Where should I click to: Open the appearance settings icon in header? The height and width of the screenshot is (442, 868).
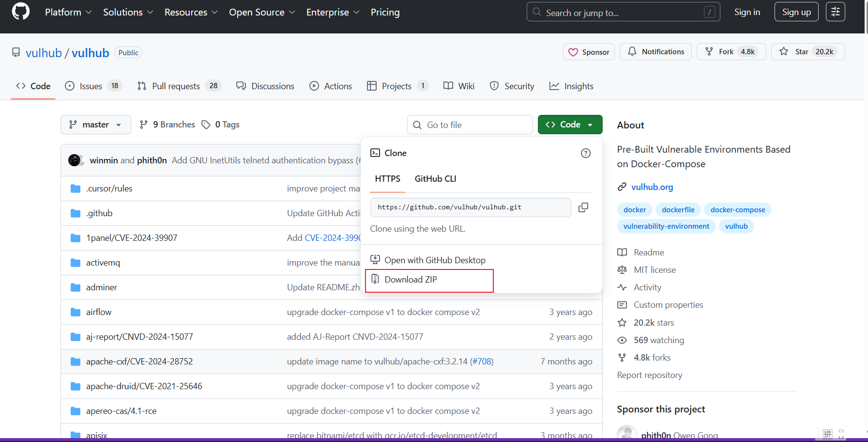coord(835,12)
